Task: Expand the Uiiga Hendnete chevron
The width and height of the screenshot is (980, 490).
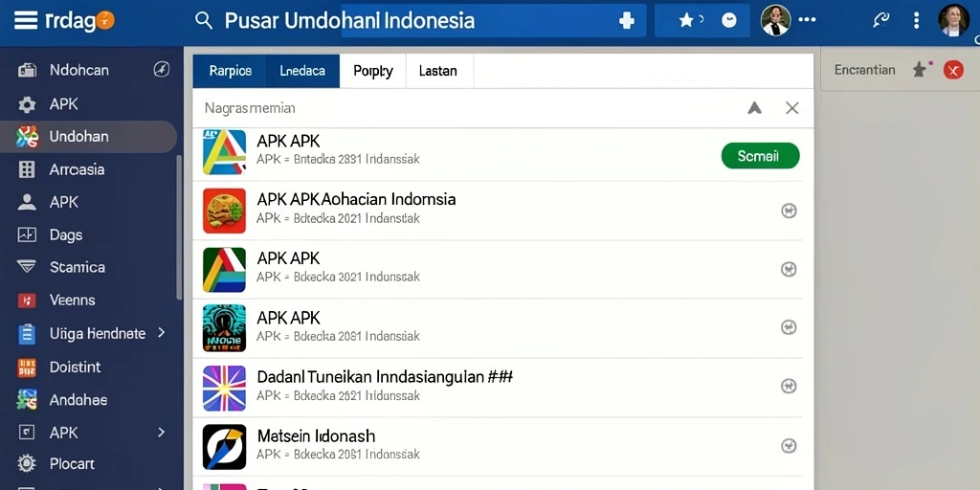Action: (161, 332)
